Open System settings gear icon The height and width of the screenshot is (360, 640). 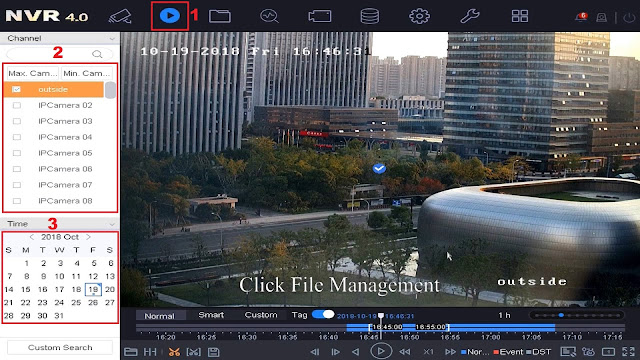coord(420,16)
